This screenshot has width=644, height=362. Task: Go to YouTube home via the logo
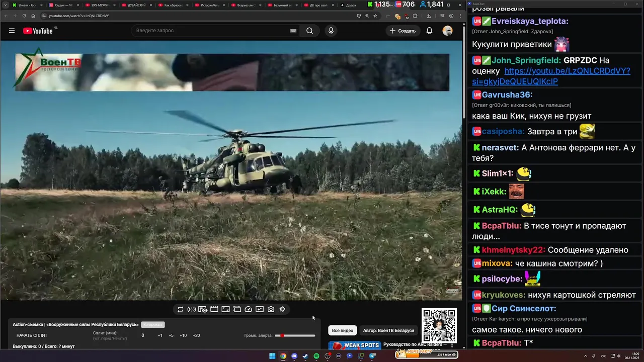tap(38, 31)
